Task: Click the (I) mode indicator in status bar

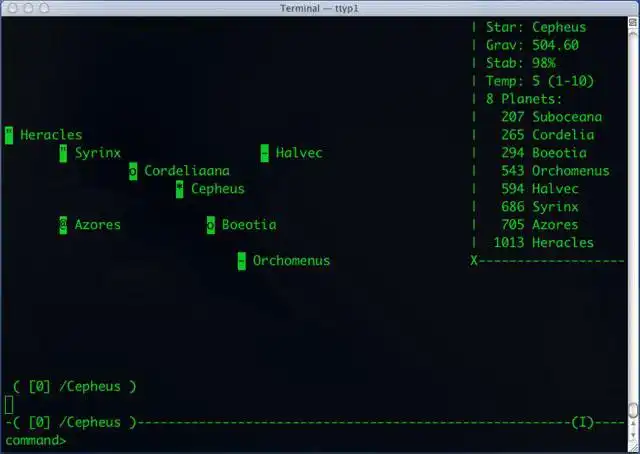Action: click(582, 423)
